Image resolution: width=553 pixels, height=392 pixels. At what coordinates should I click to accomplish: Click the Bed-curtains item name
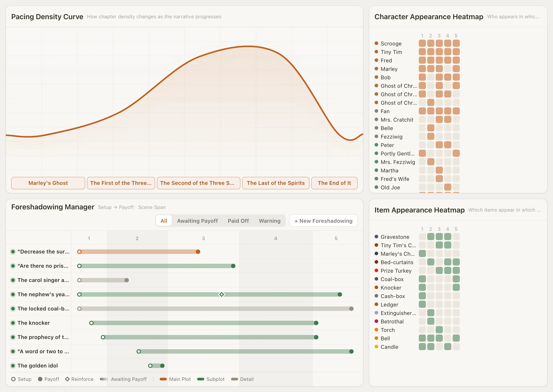(x=397, y=262)
